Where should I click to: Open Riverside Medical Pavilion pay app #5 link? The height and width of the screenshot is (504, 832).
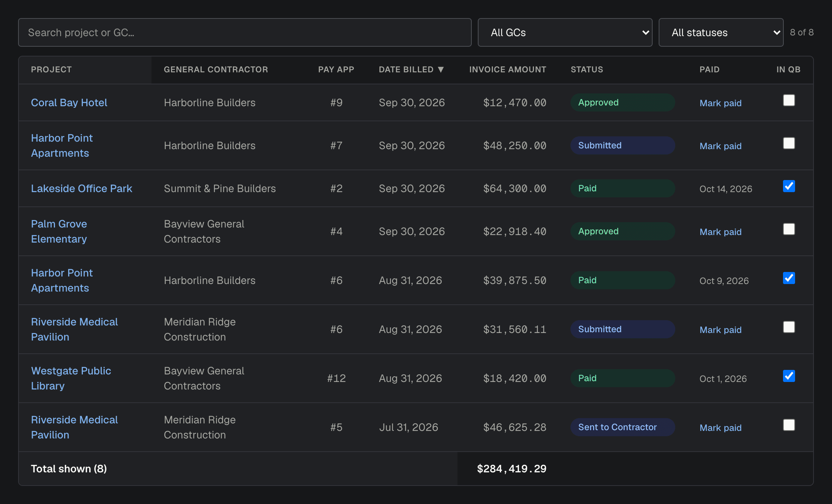(74, 427)
